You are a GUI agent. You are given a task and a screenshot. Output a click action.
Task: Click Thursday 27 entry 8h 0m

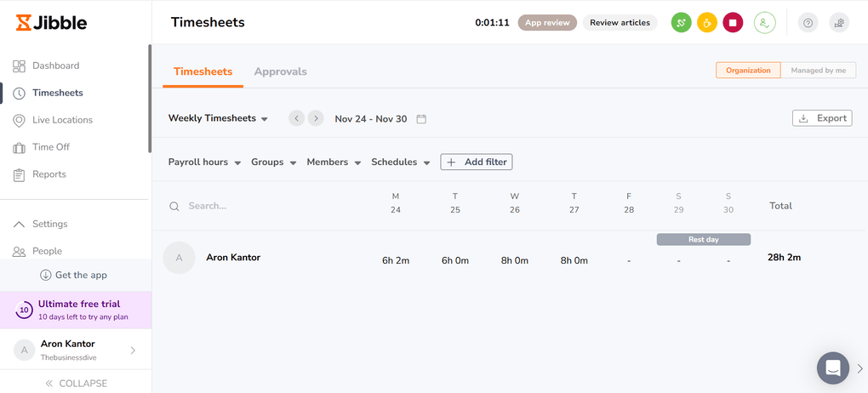click(574, 260)
